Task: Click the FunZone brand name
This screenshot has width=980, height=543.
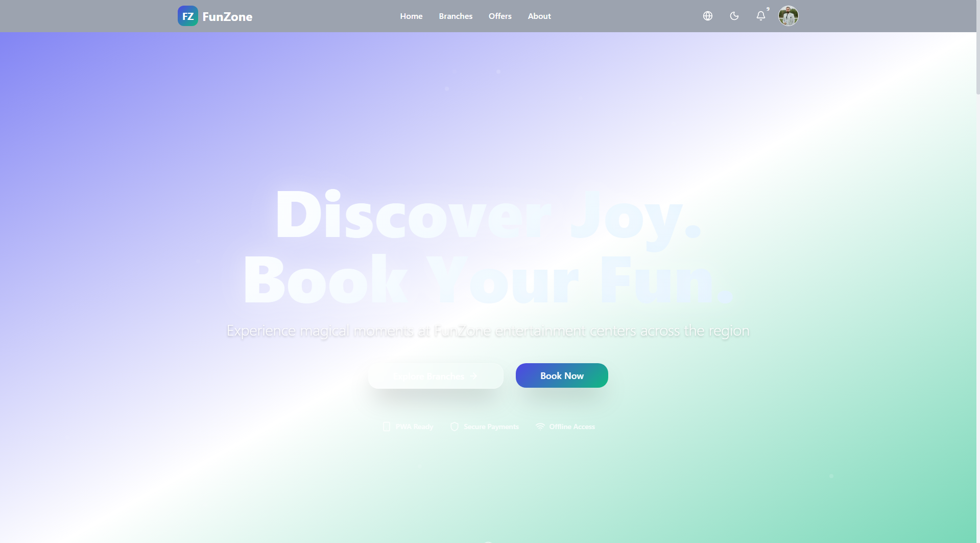Action: 227,16
